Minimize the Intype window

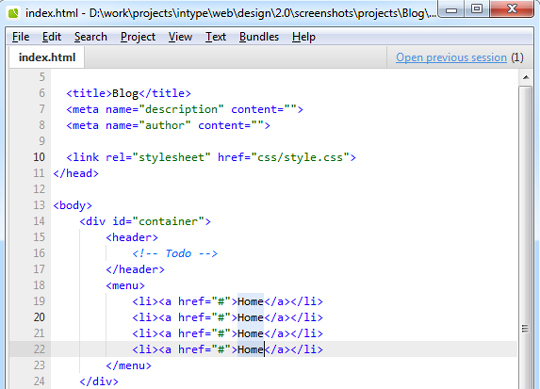(x=451, y=10)
